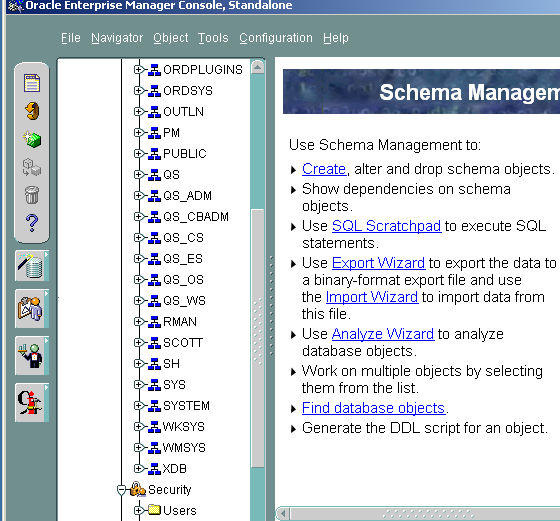Click the detail pane horizontal scrollbar thumb
Viewport: 560px width, 521px height.
click(x=426, y=514)
